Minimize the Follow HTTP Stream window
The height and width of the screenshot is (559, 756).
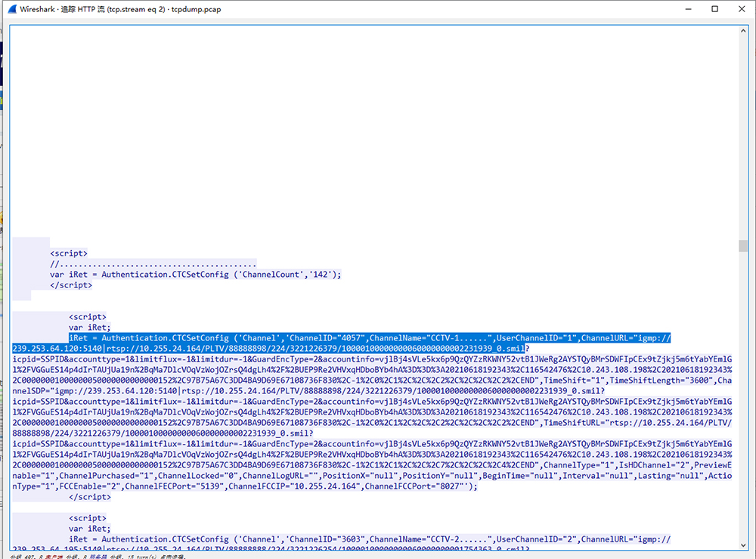[680, 9]
